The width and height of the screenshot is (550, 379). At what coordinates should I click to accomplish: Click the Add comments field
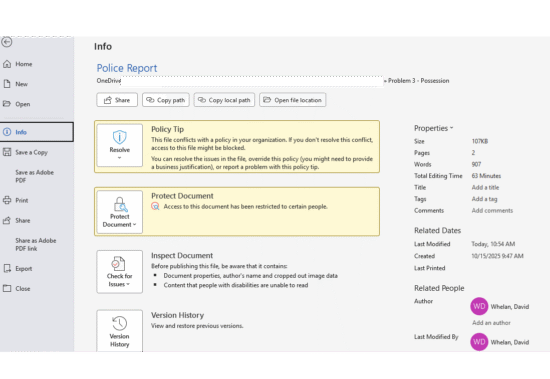tap(492, 211)
